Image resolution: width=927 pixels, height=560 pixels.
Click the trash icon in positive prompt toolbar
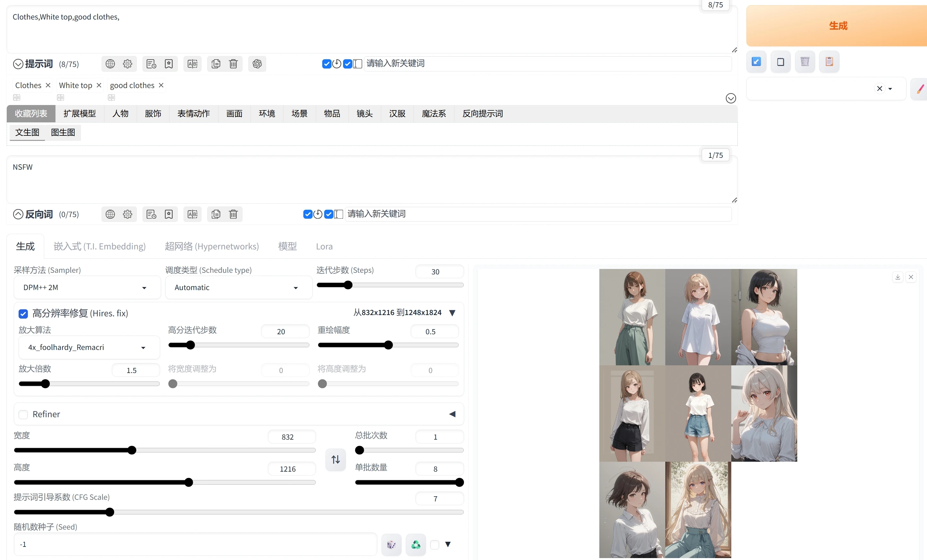point(233,64)
